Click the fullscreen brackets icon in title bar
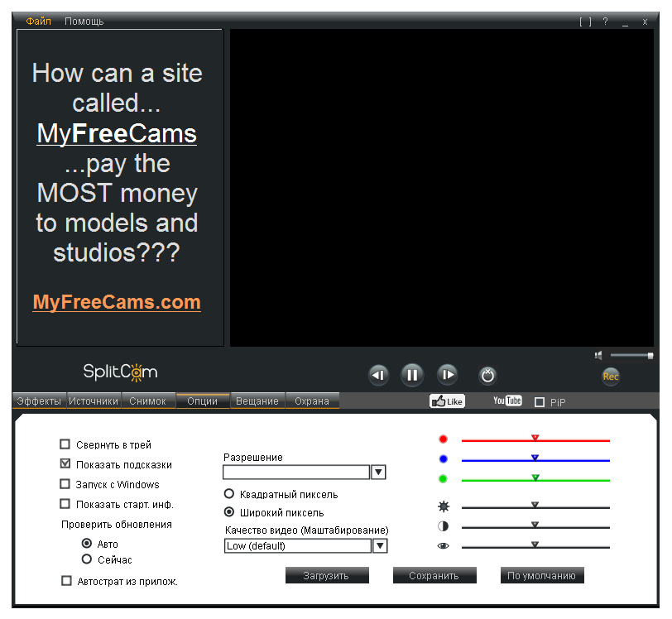 585,22
